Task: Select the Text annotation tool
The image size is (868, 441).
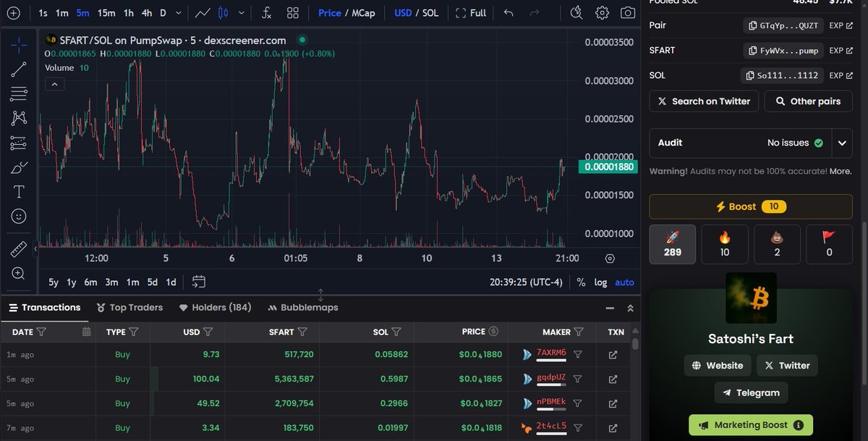Action: (18, 191)
